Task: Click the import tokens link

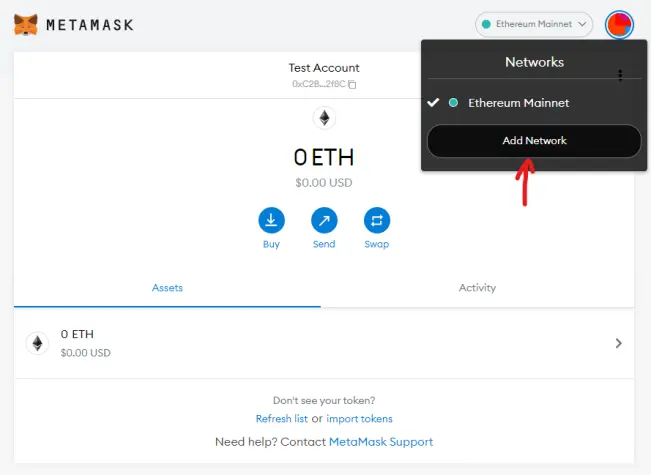Action: [359, 419]
